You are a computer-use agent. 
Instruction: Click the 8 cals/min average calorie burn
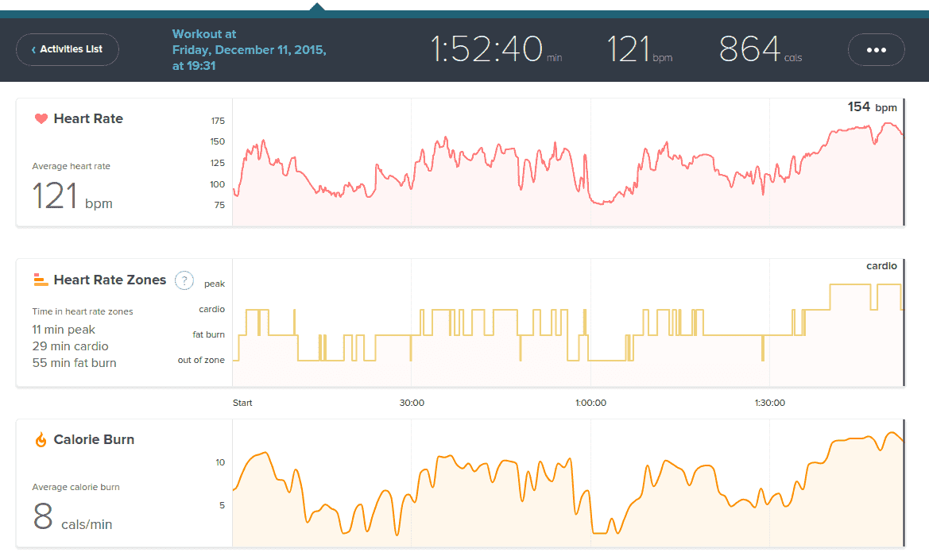(x=72, y=517)
